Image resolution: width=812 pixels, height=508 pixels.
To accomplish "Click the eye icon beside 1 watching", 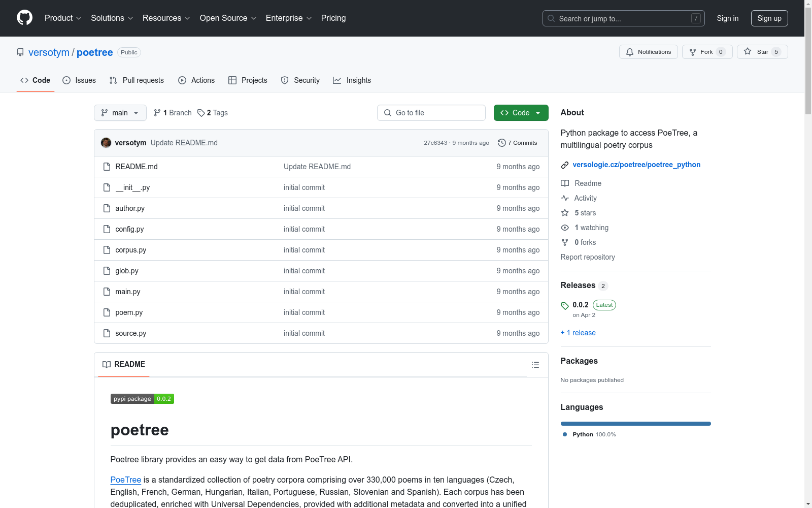I will tap(565, 228).
